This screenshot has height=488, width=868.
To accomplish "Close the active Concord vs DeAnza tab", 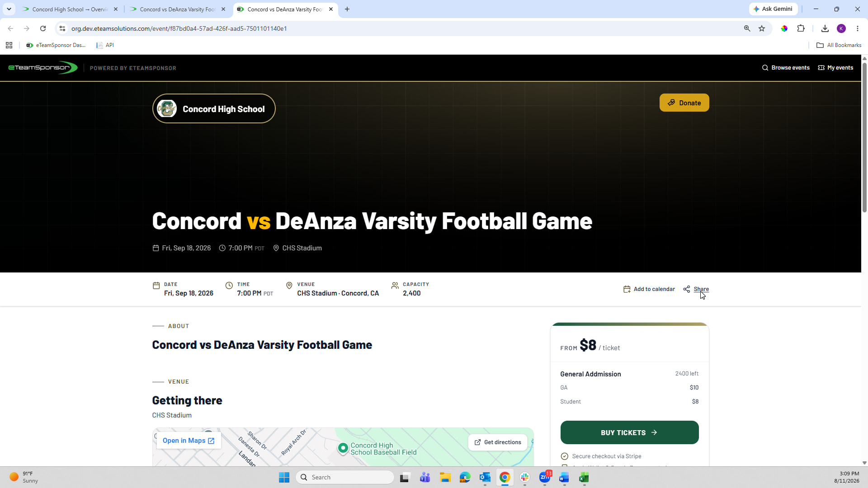I will pos(331,9).
